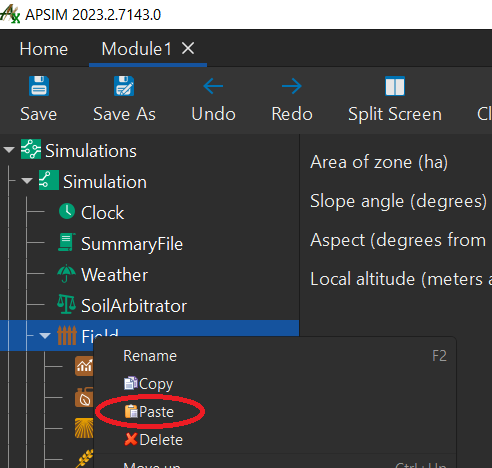Close the Module1 tab

coord(188,49)
